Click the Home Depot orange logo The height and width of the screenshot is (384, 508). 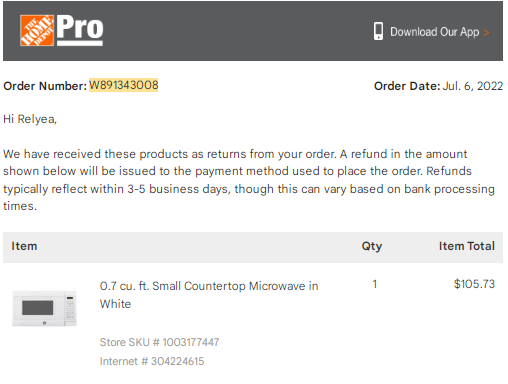point(37,30)
